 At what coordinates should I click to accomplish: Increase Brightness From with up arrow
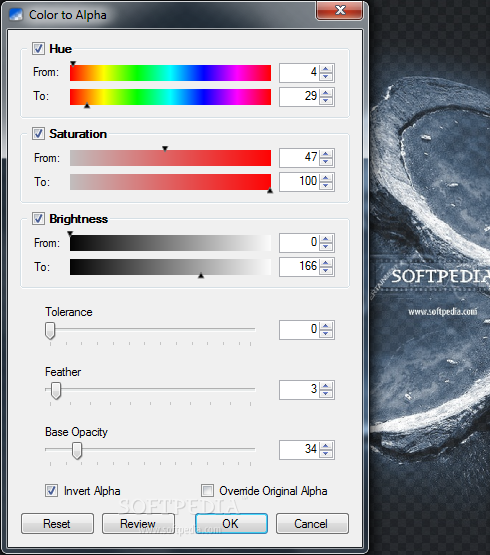click(x=326, y=239)
